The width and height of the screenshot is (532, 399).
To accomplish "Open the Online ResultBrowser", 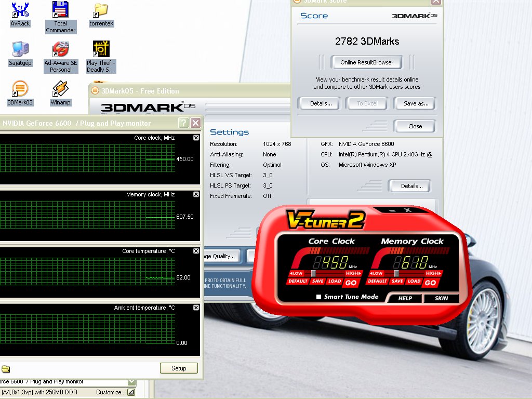I will 367,62.
